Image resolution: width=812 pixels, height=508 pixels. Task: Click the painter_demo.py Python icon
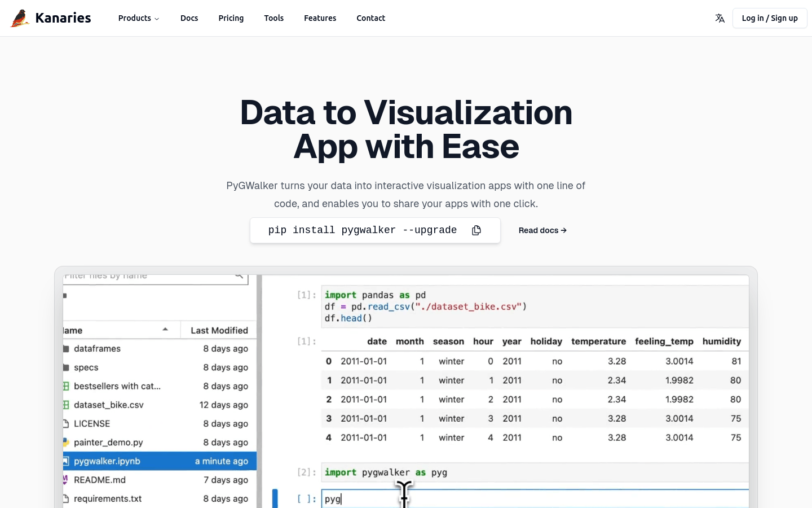click(x=66, y=443)
